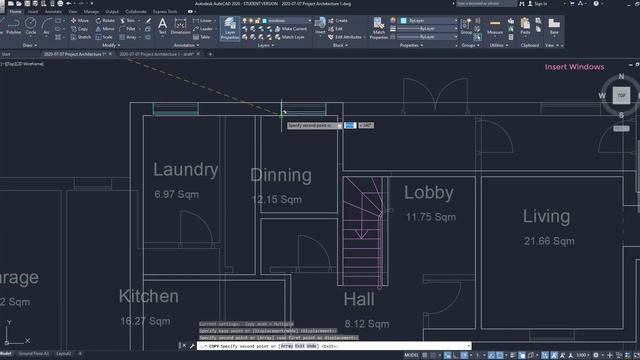Click the ByLayer object color swatch

point(404,20)
